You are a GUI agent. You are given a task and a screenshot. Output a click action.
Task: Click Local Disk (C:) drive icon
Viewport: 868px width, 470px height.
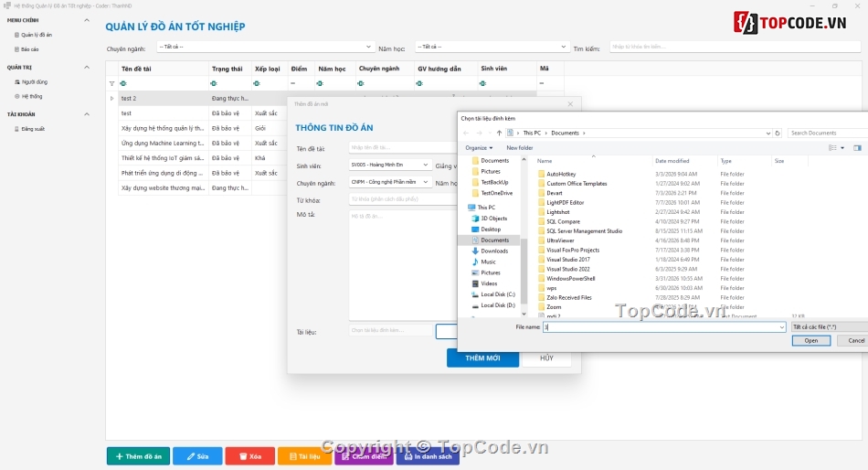(475, 294)
